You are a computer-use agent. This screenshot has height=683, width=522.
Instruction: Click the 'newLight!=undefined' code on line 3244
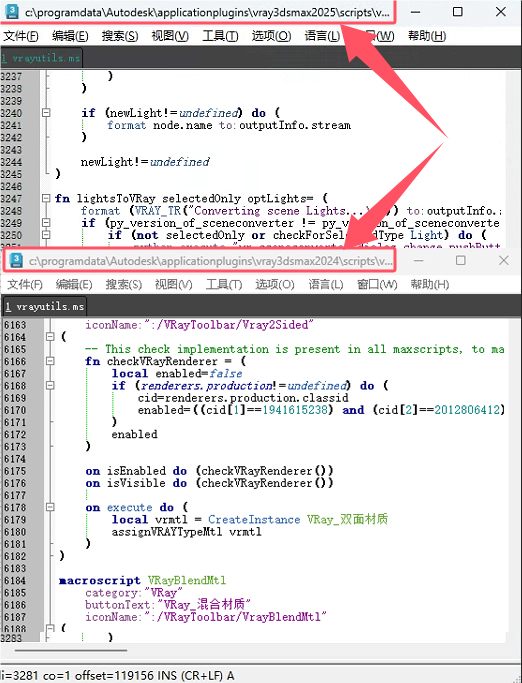145,162
